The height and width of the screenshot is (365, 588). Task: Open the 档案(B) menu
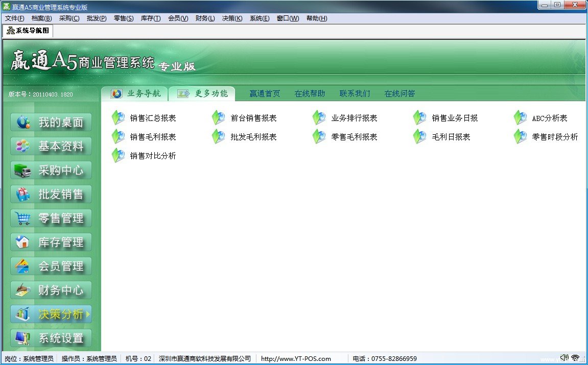[41, 18]
